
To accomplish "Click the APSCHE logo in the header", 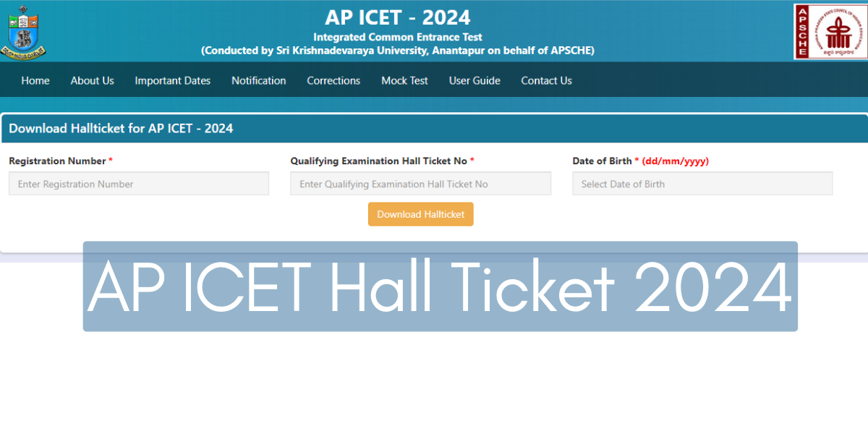I will pos(830,31).
